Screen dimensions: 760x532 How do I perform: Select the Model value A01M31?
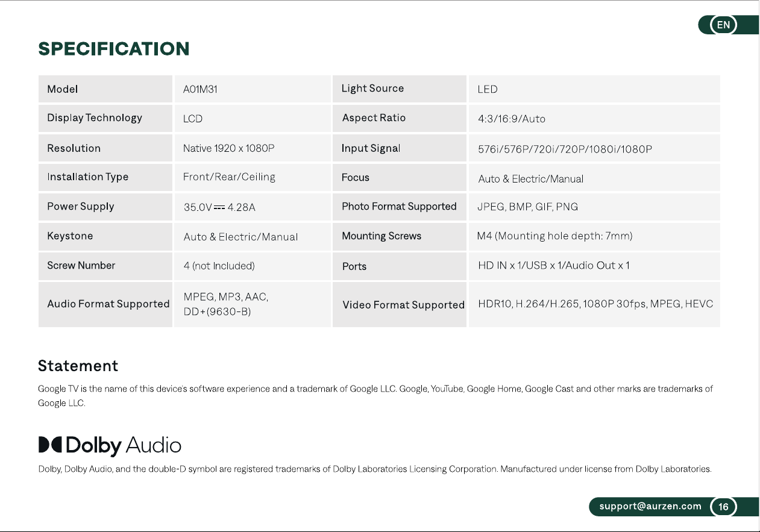(x=200, y=89)
